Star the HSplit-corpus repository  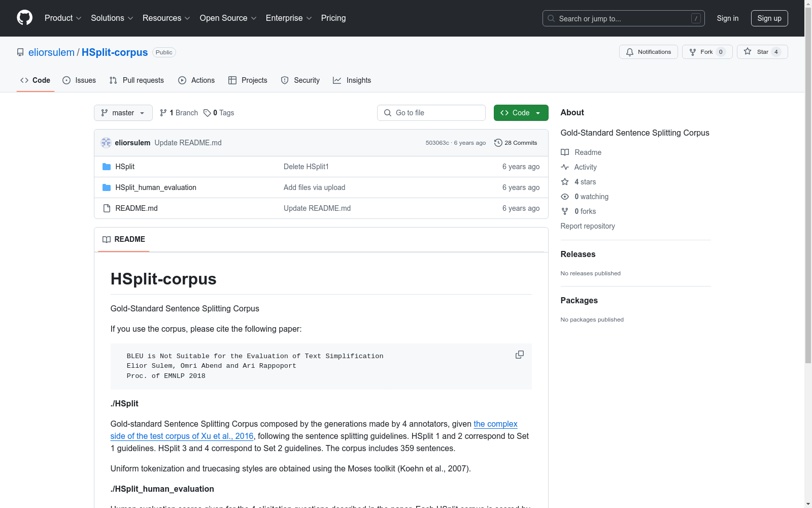(x=762, y=52)
